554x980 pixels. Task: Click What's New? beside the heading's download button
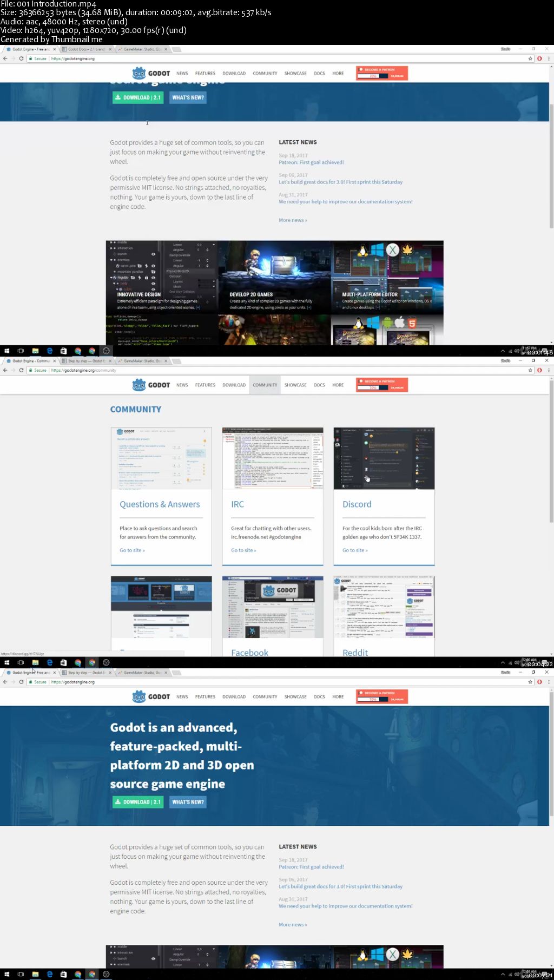(188, 802)
